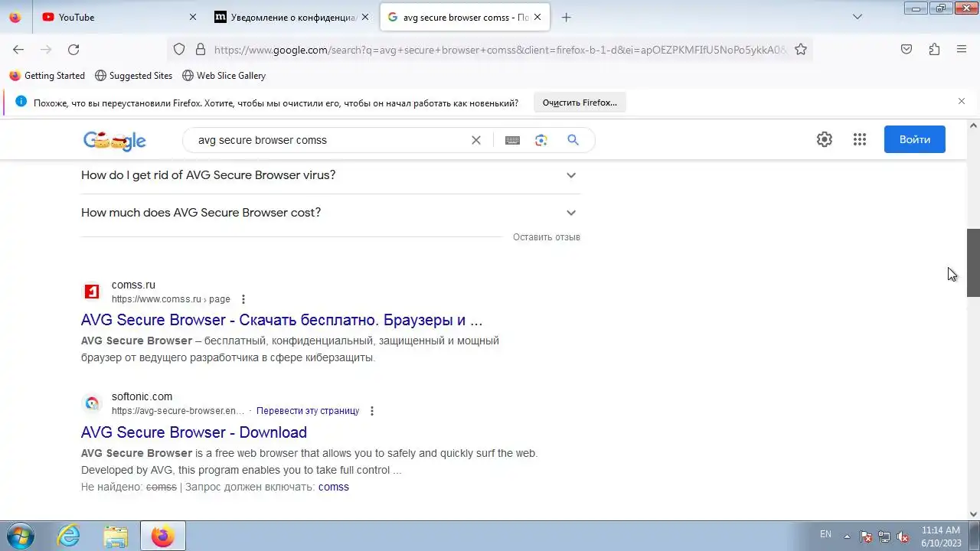Click the Firefox taskbar button
The width and height of the screenshot is (980, 551).
(162, 536)
